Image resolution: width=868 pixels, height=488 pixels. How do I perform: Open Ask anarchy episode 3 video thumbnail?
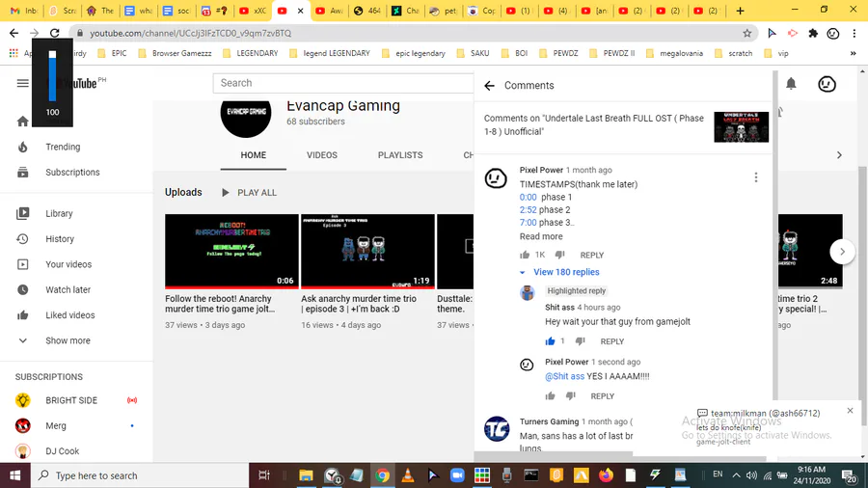pyautogui.click(x=367, y=251)
